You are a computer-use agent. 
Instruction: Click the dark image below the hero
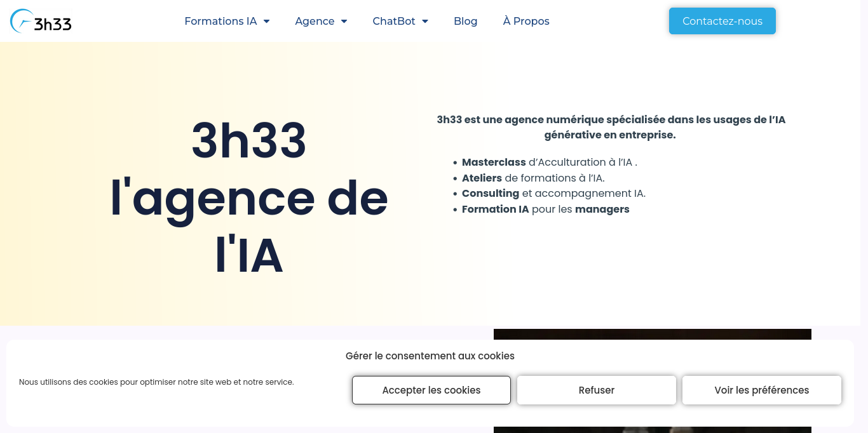[653, 334]
